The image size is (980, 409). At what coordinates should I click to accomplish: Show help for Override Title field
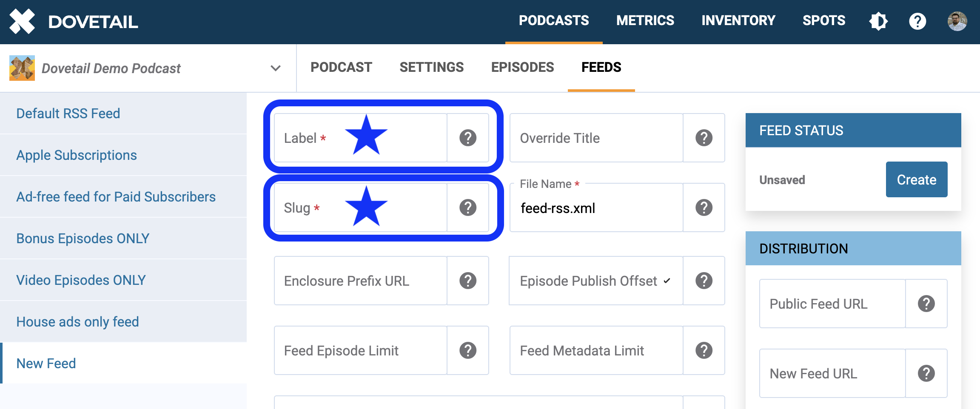pyautogui.click(x=704, y=138)
